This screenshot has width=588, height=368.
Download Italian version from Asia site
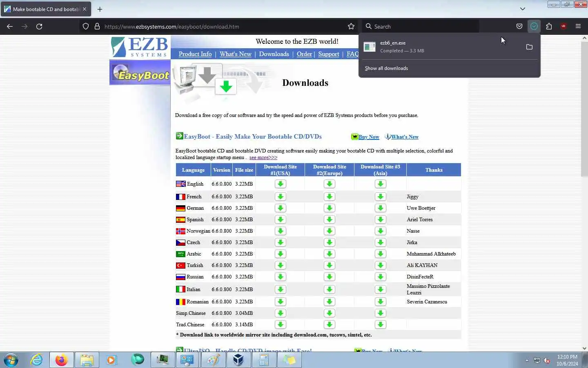click(380, 289)
